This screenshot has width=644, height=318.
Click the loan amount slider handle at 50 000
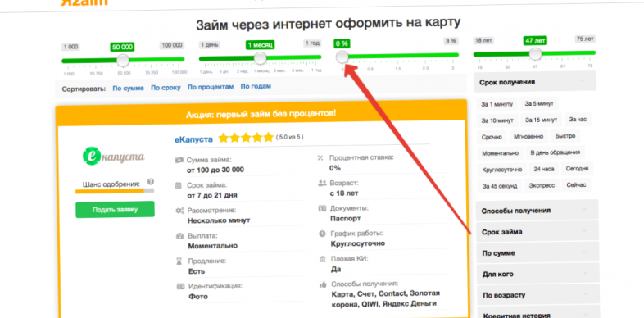[123, 61]
